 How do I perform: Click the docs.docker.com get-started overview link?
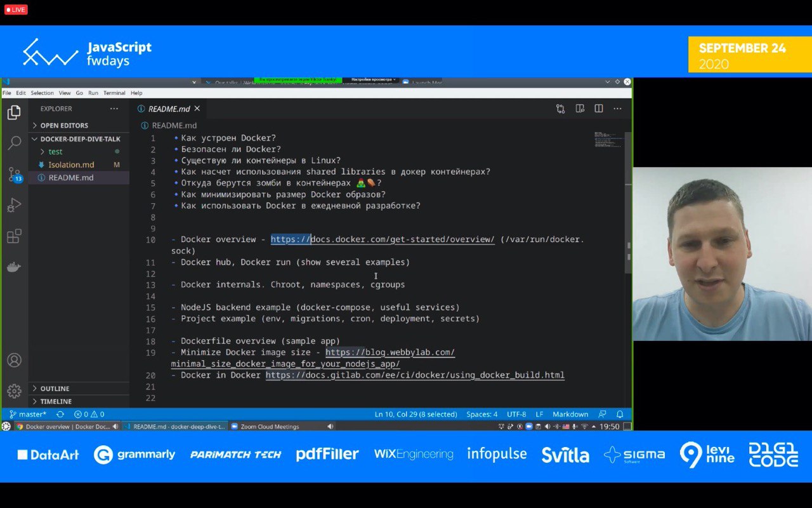click(x=383, y=239)
